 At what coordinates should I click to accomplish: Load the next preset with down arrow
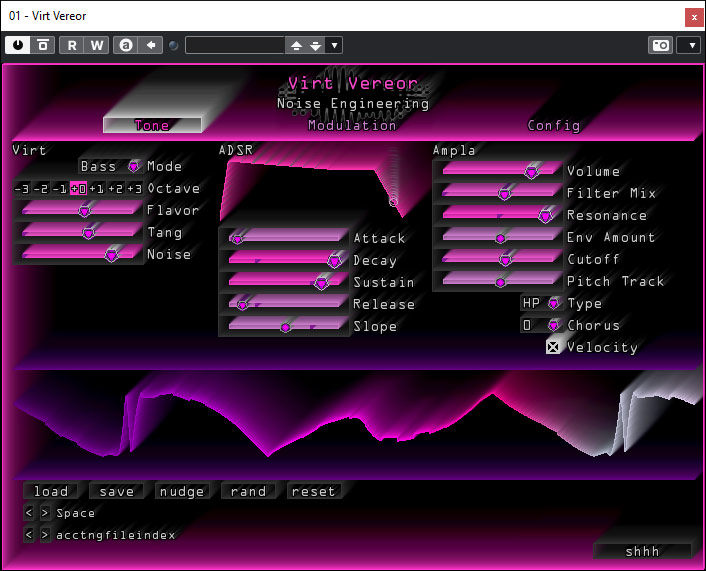316,45
